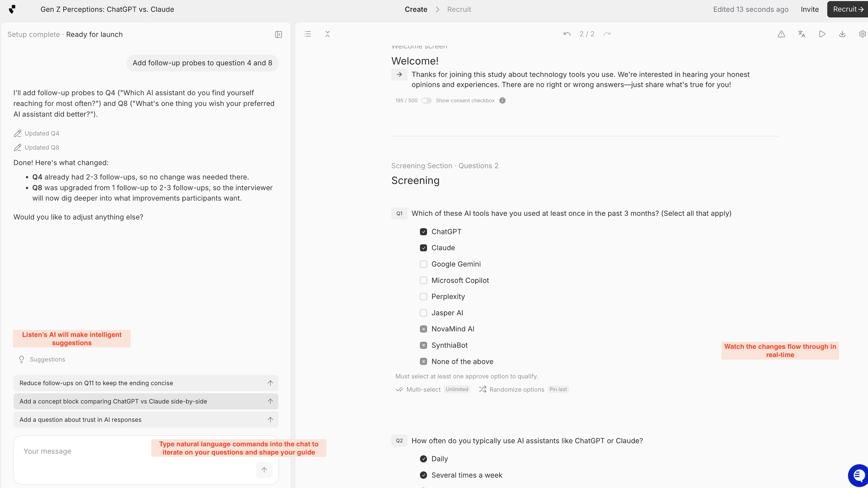The width and height of the screenshot is (868, 488).
Task: Open the Unlimited multi-select dropdown
Action: (457, 389)
